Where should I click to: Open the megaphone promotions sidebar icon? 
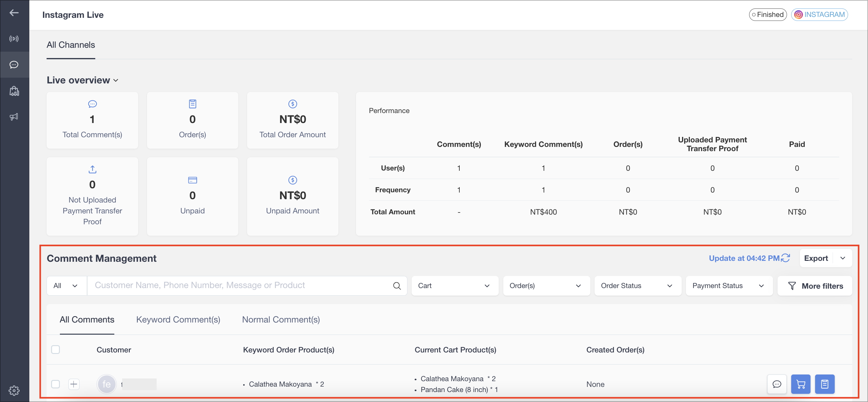click(14, 117)
